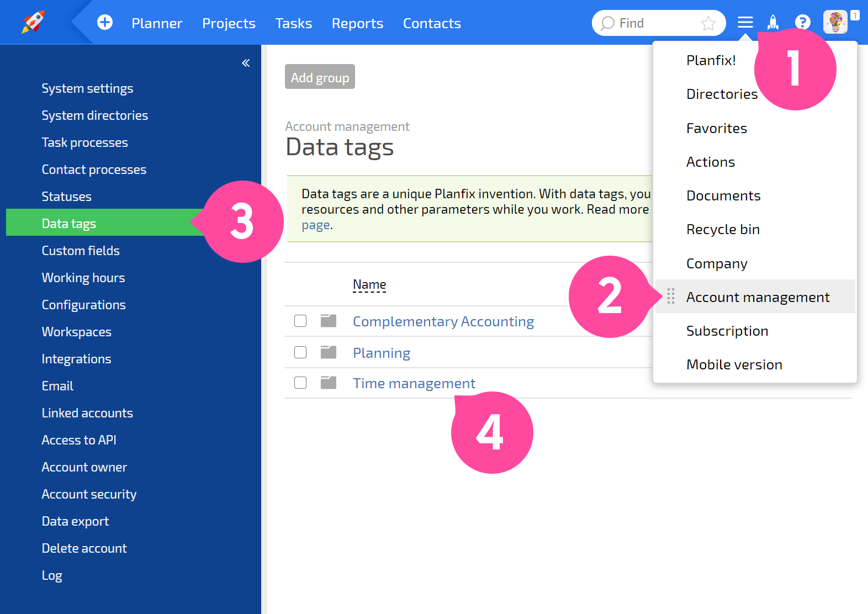This screenshot has width=868, height=614.
Task: Open System directories in sidebar
Action: click(x=95, y=115)
